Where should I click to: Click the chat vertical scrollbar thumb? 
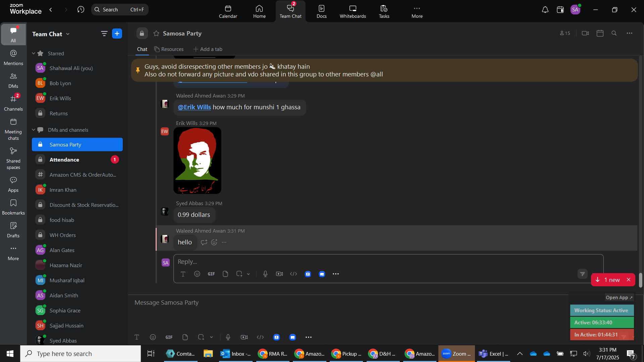[x=641, y=280]
